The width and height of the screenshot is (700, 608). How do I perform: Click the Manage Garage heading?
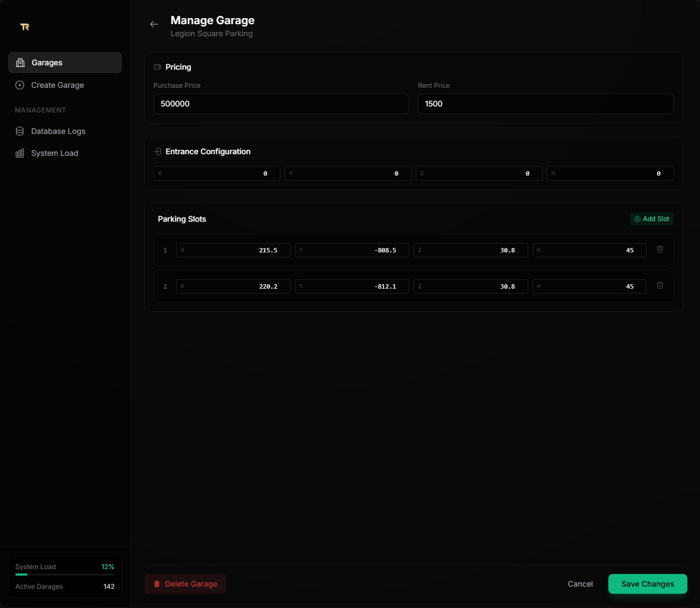(212, 20)
